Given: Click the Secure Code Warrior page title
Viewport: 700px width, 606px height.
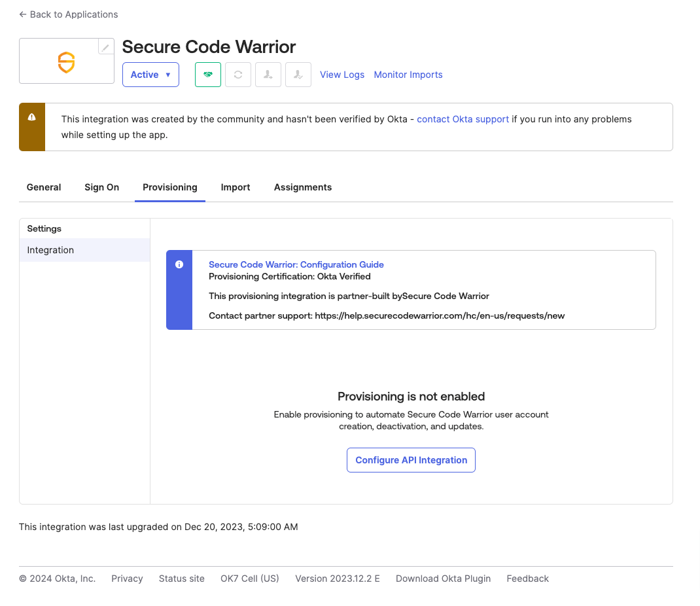Looking at the screenshot, I should pyautogui.click(x=209, y=46).
